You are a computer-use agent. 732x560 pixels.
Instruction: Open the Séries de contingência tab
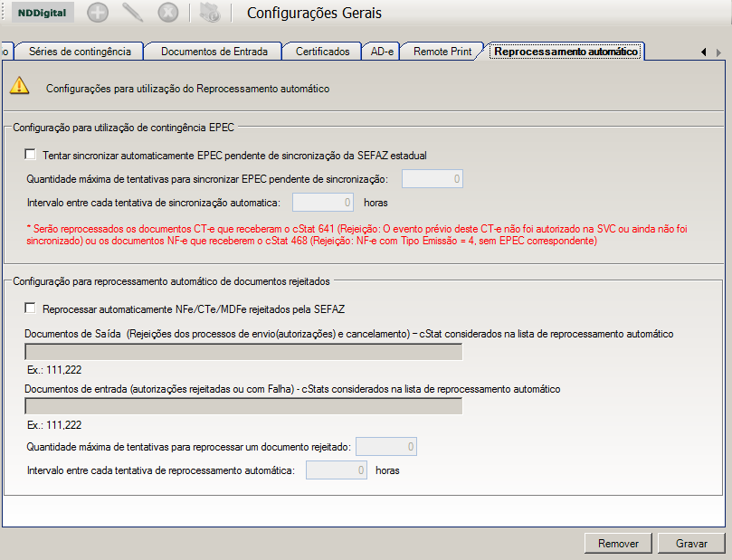[80, 52]
